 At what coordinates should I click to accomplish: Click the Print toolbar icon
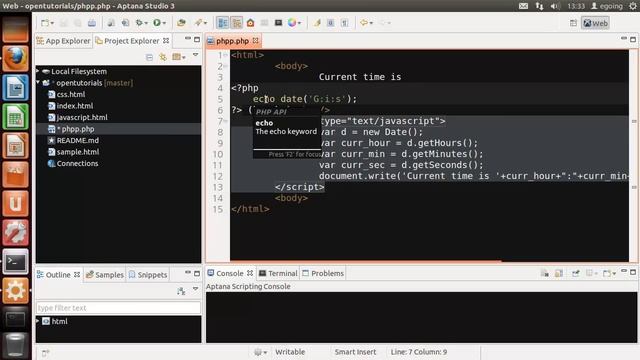(x=92, y=23)
